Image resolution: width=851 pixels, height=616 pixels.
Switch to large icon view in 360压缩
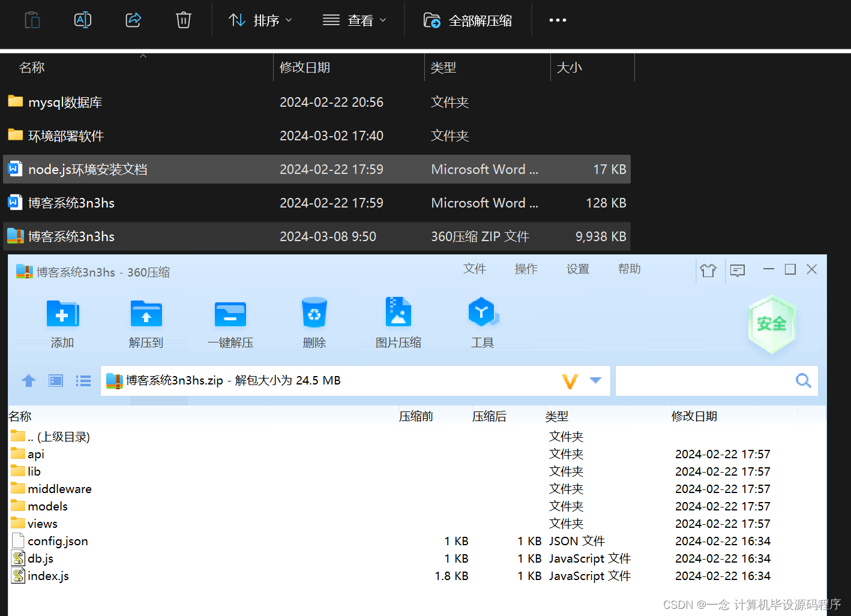[x=55, y=380]
